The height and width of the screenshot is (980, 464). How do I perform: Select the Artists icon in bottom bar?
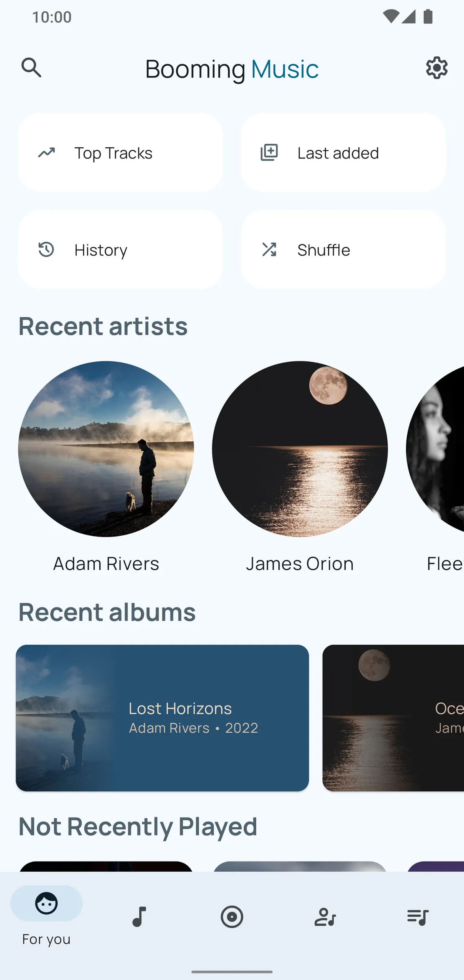(x=324, y=917)
